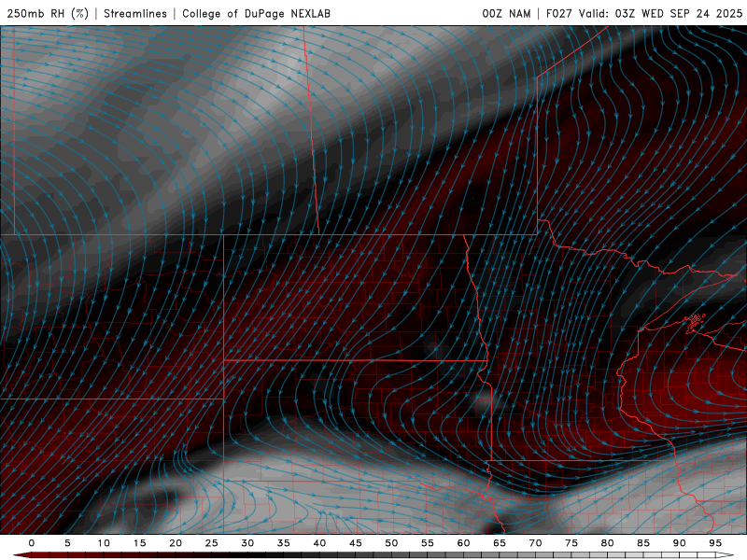Click the colorbar label '60'
747x560 pixels.
click(463, 543)
